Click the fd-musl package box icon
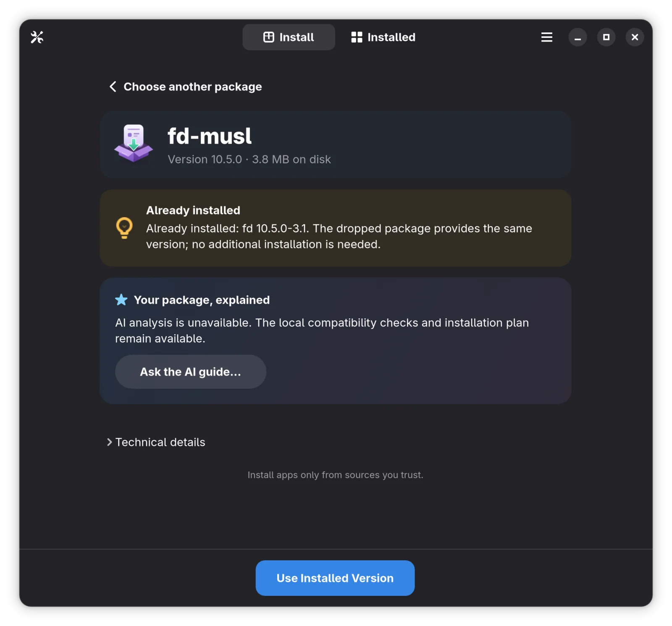The image size is (672, 626). (x=134, y=143)
